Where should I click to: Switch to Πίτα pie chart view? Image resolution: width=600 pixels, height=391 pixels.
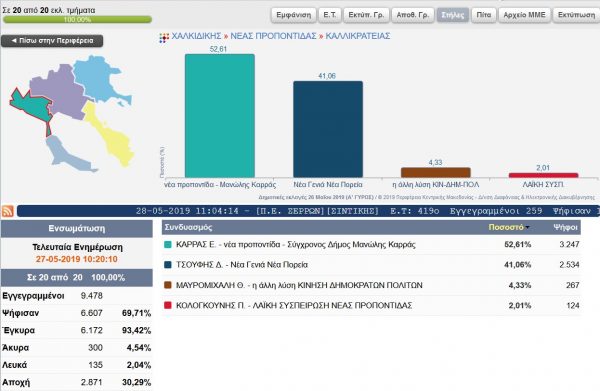[484, 15]
